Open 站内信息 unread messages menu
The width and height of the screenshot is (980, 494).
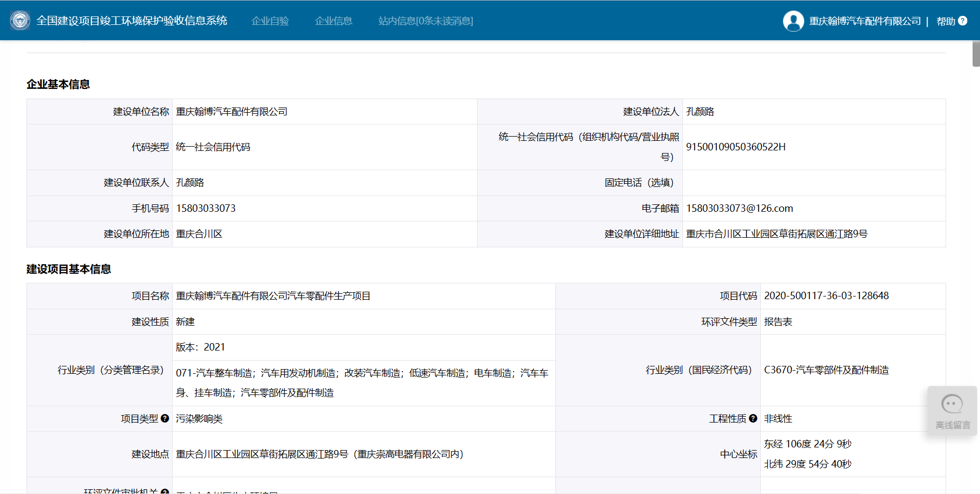click(x=426, y=21)
